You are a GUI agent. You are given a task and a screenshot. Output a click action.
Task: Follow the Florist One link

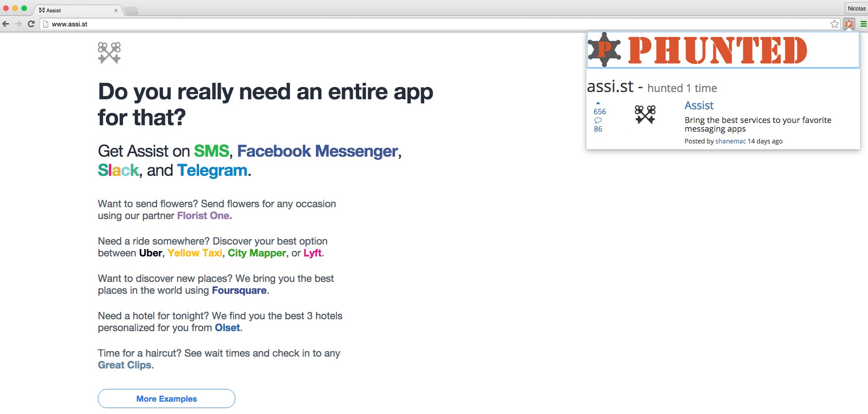click(203, 215)
